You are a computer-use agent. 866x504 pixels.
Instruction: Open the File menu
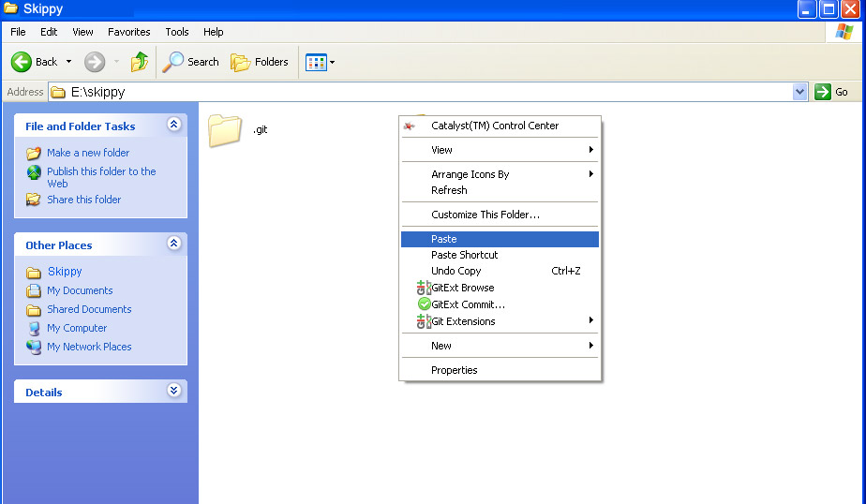tap(18, 32)
